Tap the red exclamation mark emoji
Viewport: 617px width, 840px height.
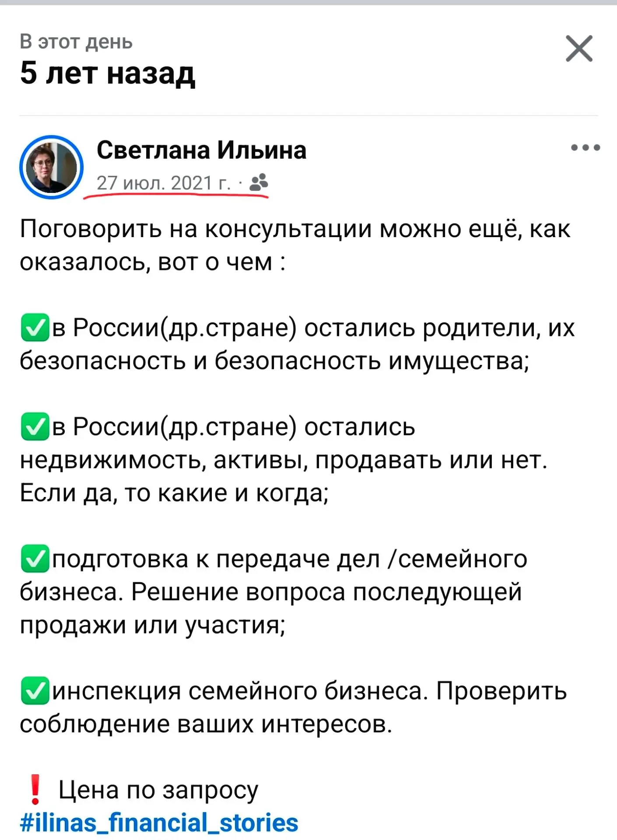35,789
